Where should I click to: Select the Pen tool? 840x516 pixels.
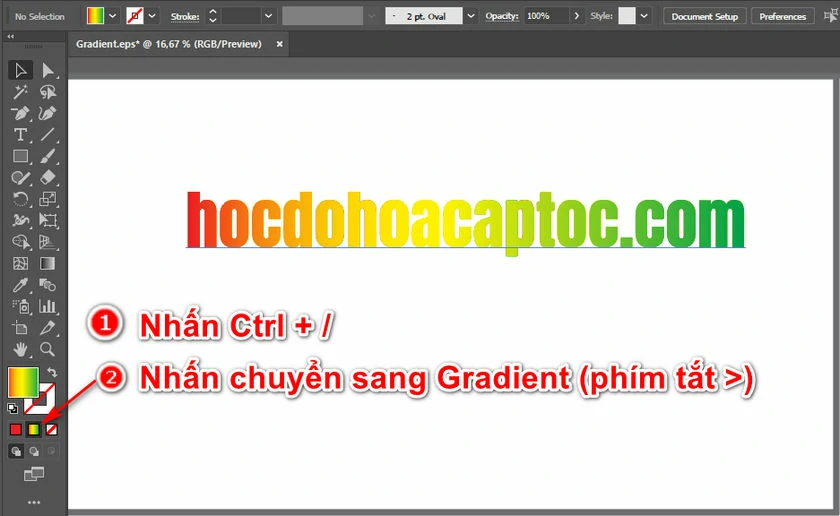(x=20, y=114)
